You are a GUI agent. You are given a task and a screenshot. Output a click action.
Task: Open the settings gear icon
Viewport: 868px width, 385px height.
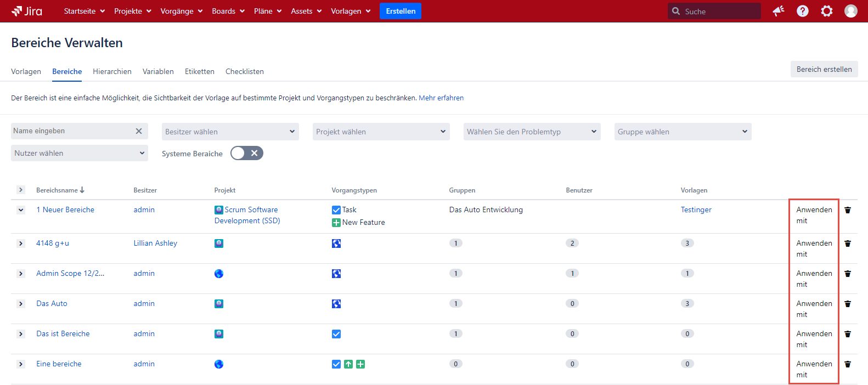(x=826, y=11)
